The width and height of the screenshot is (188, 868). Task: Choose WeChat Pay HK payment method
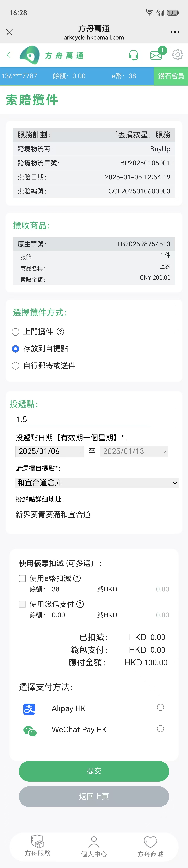[160, 728]
